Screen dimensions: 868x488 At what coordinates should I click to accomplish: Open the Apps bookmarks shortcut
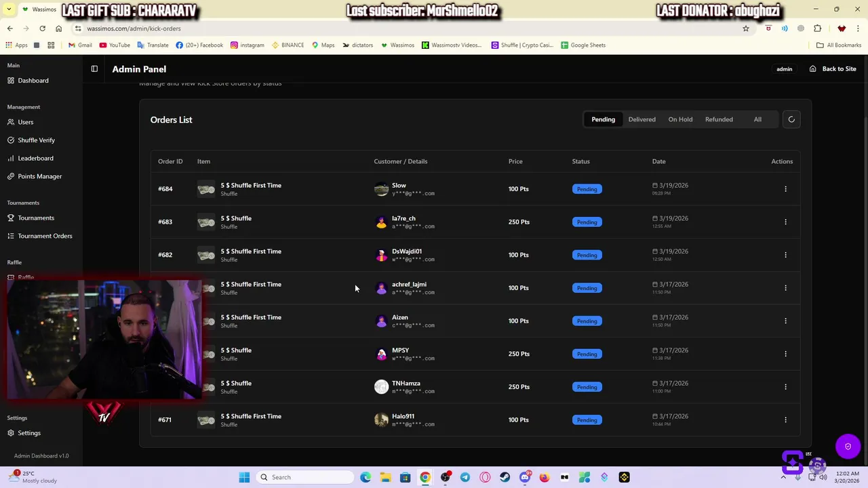(x=16, y=45)
